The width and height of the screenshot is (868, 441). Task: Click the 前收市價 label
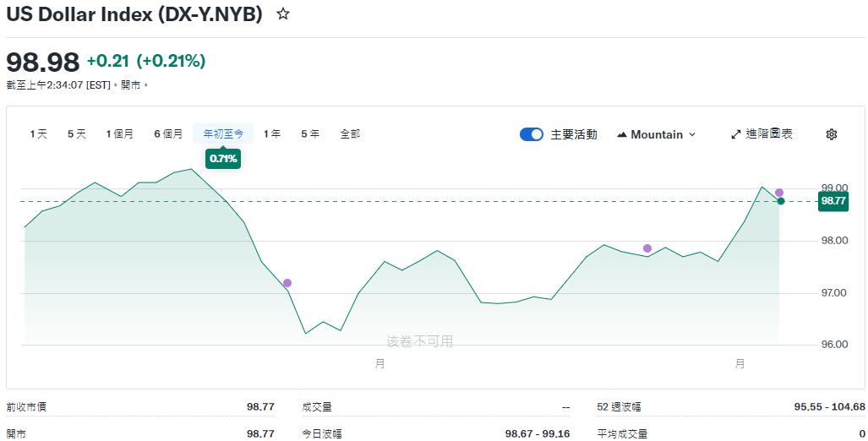click(26, 407)
